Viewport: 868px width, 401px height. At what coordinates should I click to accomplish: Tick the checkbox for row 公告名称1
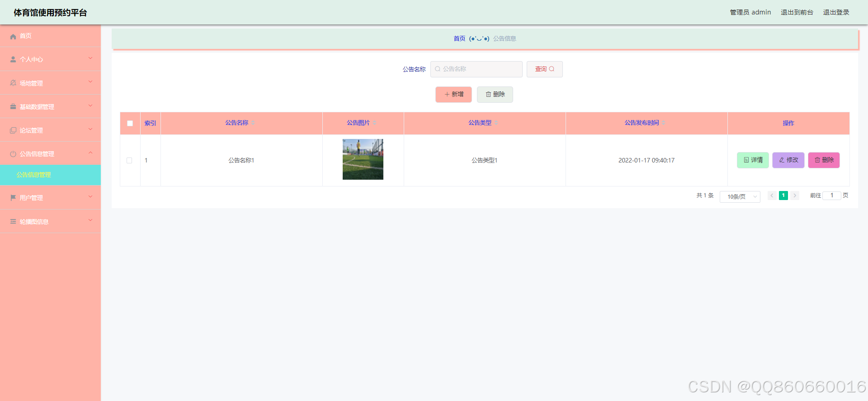(129, 161)
